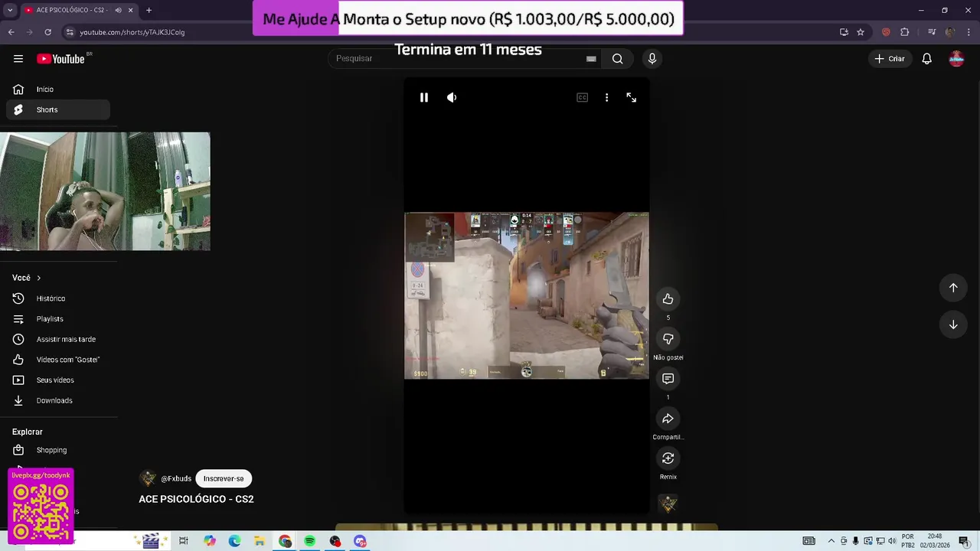This screenshot has height=551, width=980.
Task: Expand the Você section chevron
Action: [38, 278]
